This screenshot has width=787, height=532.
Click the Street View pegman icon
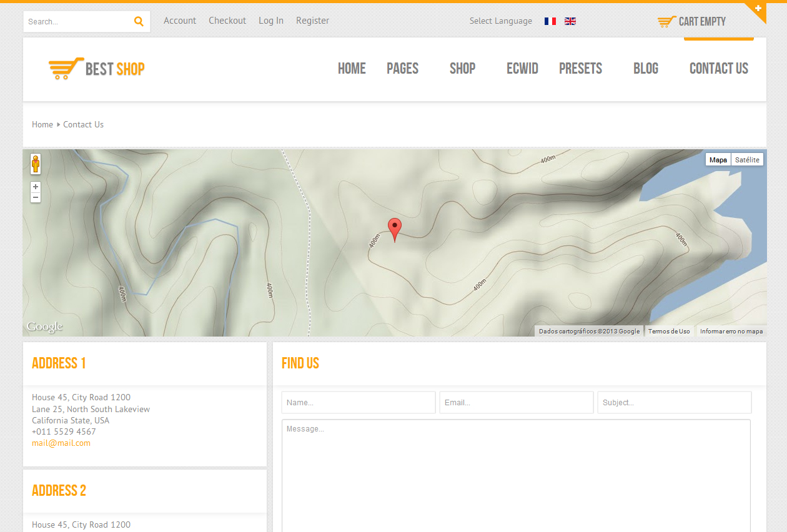36,164
